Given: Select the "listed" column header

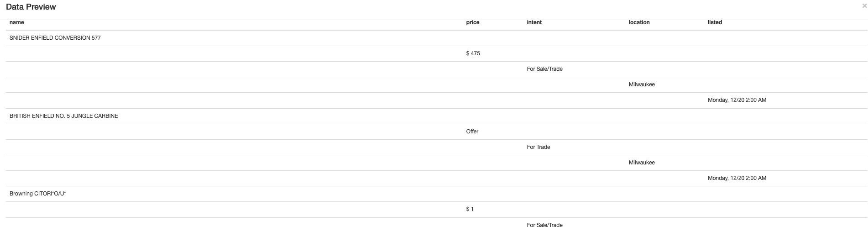Looking at the screenshot, I should click(715, 22).
